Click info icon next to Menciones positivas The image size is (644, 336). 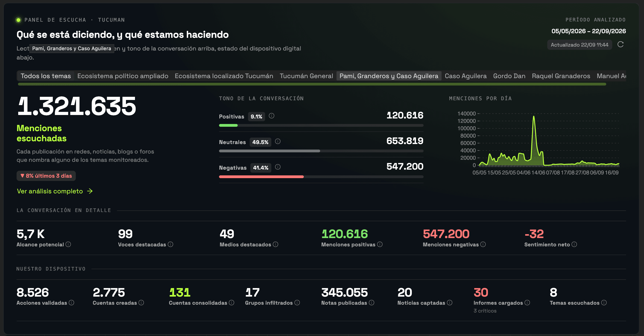[380, 245]
